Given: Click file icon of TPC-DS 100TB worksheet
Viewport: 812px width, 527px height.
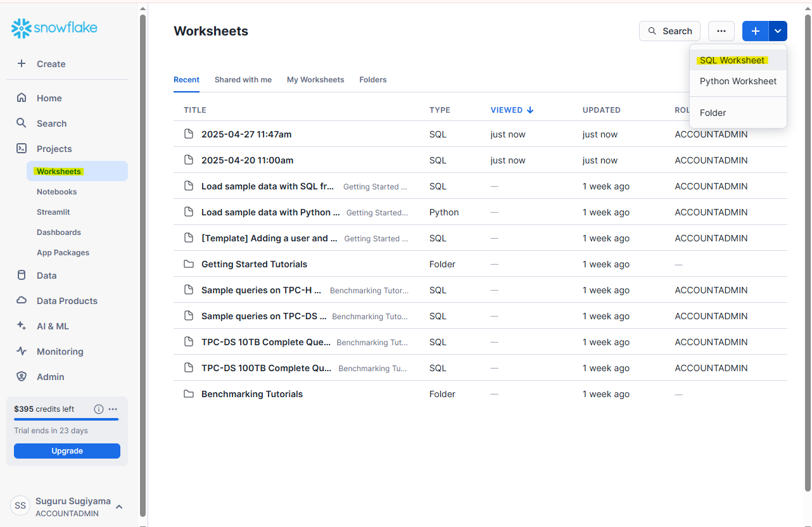Looking at the screenshot, I should click(189, 367).
